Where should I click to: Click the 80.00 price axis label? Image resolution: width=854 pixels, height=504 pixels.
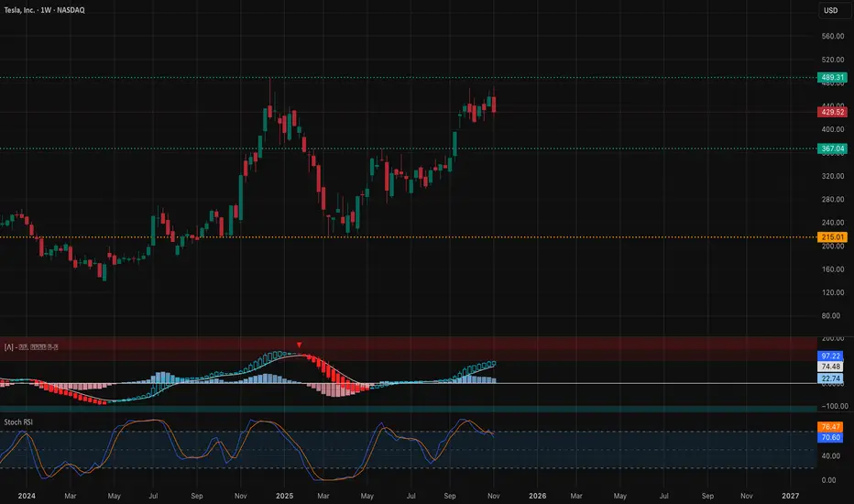point(831,315)
